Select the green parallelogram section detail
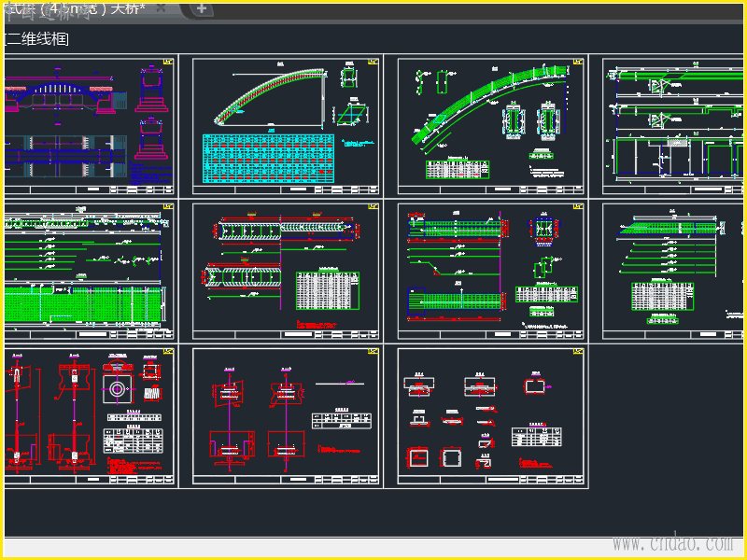Viewport: 747px width, 560px height. [349, 114]
